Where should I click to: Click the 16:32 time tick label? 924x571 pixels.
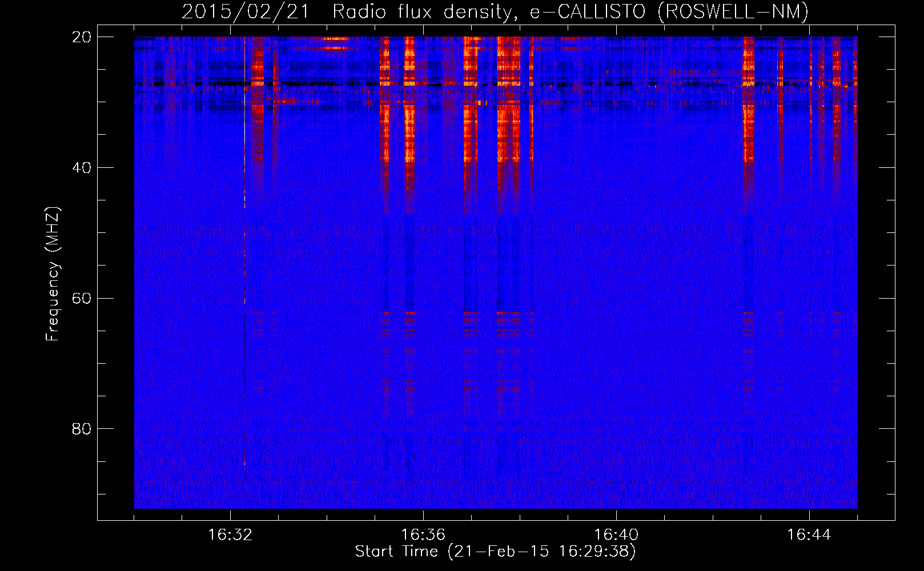click(x=230, y=535)
